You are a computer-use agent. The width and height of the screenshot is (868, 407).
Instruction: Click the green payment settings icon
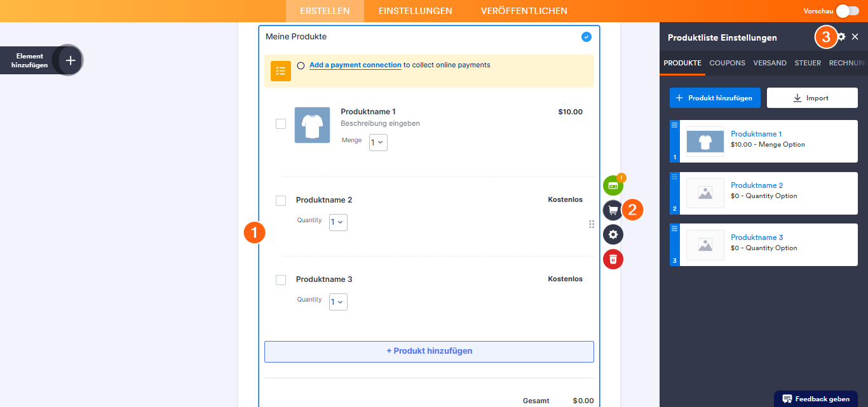(613, 185)
